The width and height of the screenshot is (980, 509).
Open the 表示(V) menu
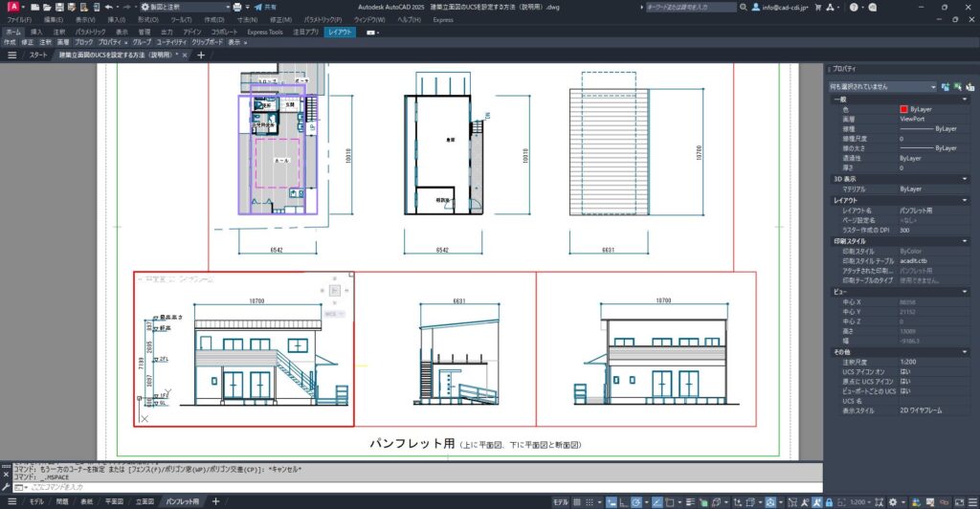click(x=85, y=20)
